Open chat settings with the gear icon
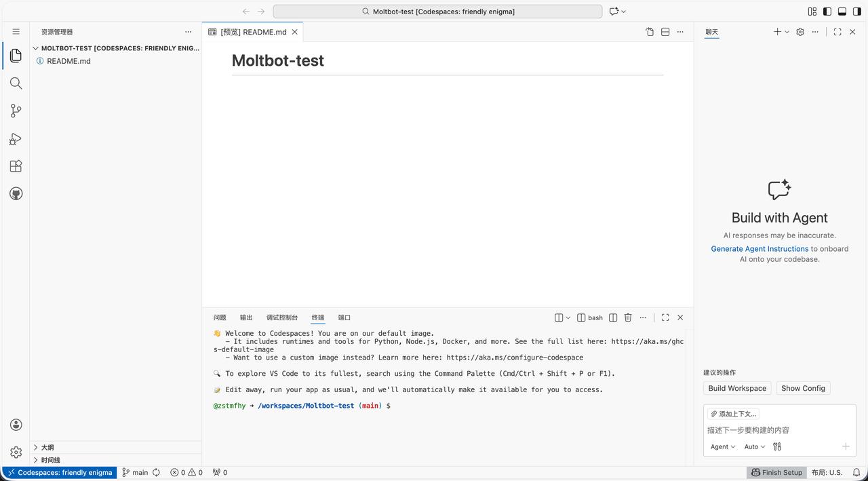868x481 pixels. click(800, 31)
